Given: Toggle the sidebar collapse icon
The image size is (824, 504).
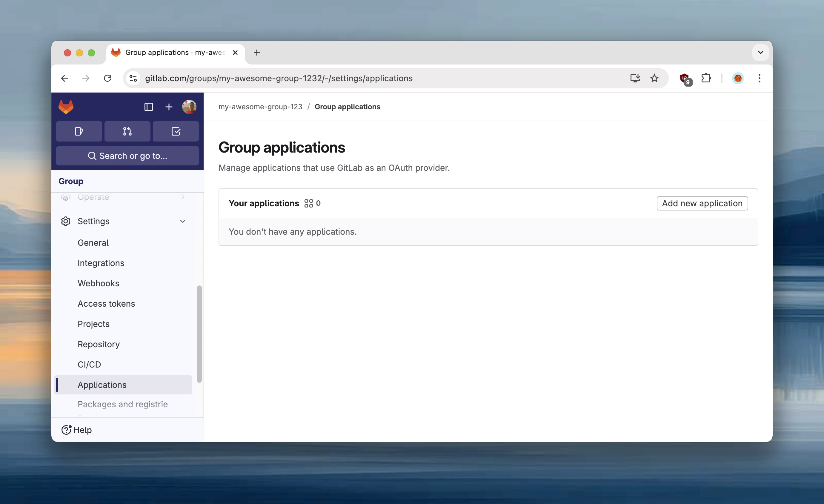Looking at the screenshot, I should (148, 107).
